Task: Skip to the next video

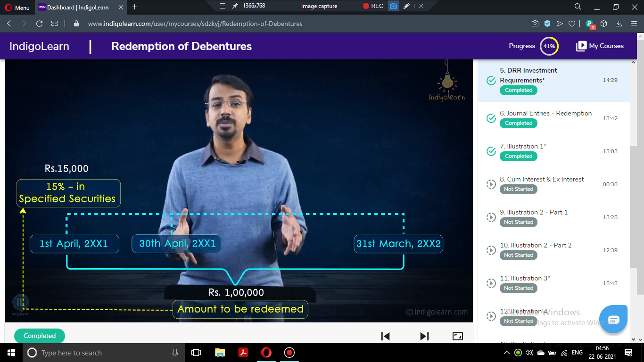Action: (424, 336)
